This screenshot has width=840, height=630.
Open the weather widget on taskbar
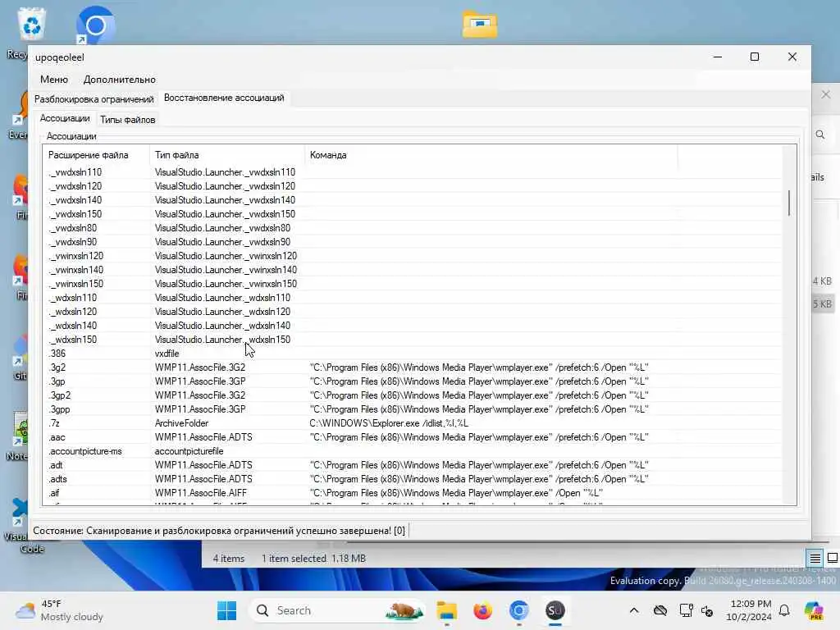pos(59,610)
